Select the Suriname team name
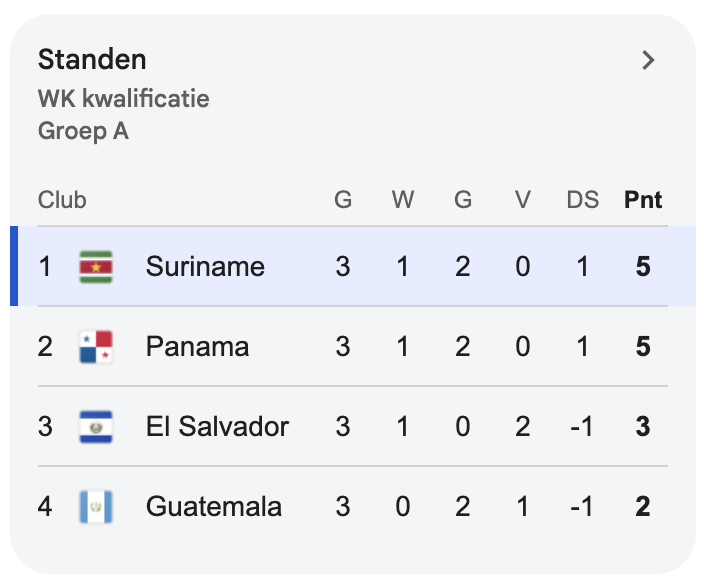Image resolution: width=704 pixels, height=586 pixels. pyautogui.click(x=205, y=267)
